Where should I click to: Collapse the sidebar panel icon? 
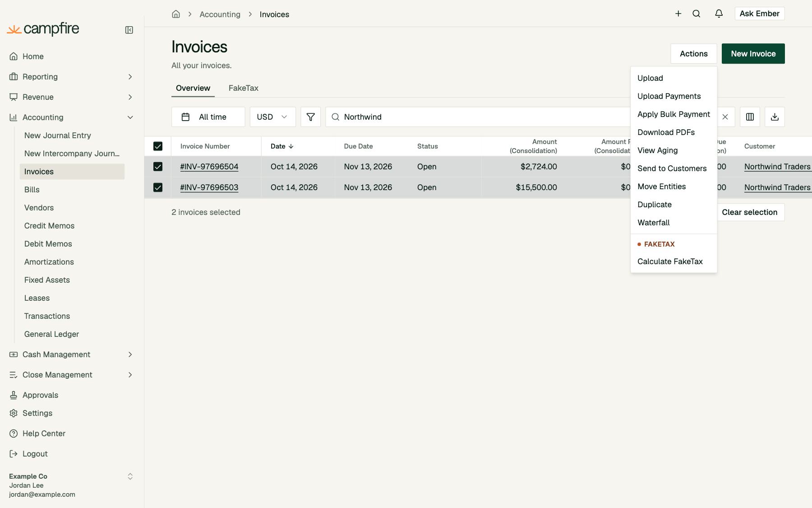129,30
